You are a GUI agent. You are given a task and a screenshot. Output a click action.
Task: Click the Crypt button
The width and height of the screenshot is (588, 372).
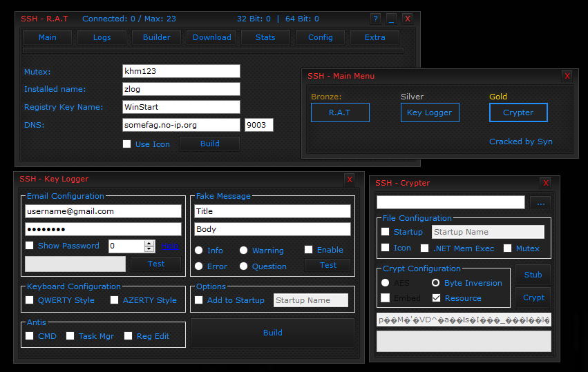pos(533,297)
